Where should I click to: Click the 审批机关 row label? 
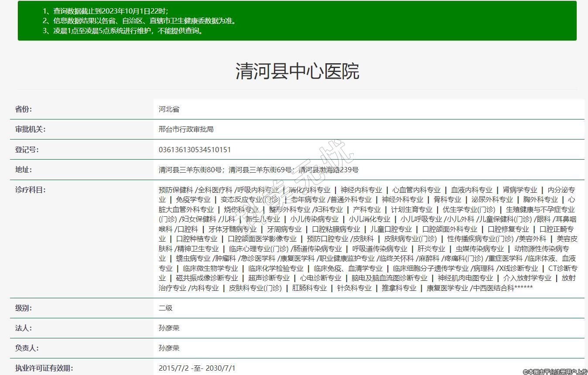(30, 129)
